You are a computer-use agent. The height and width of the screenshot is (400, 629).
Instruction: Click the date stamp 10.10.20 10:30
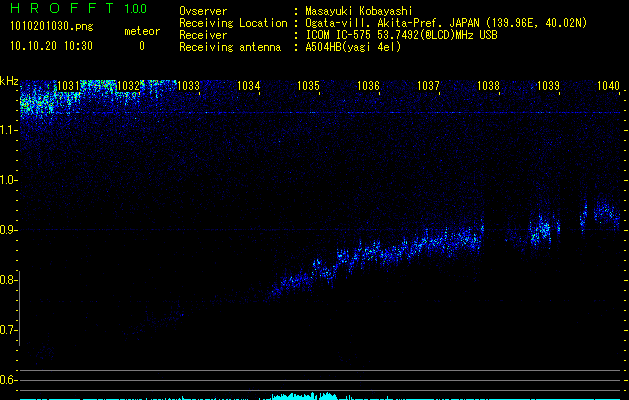(x=51, y=46)
